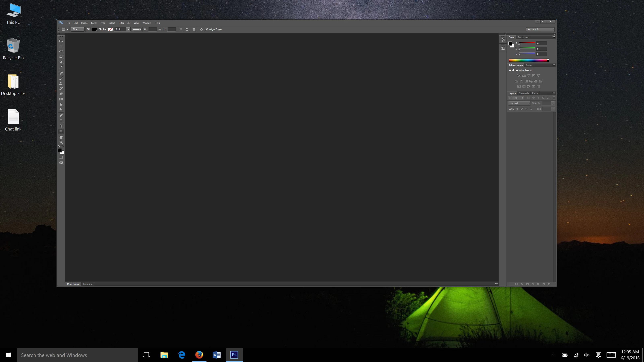
Task: Open the Timeline panel tab
Action: (x=88, y=284)
